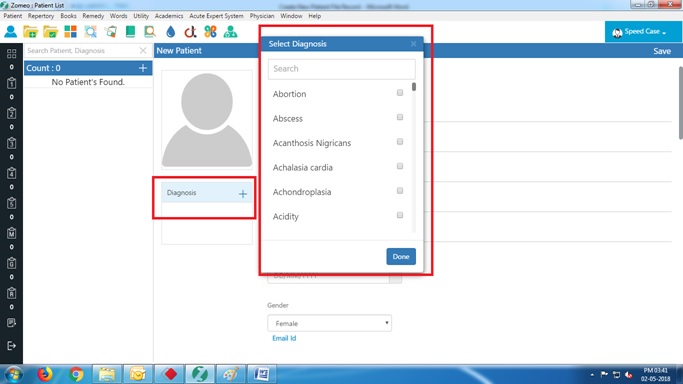683x384 pixels.
Task: Open the clipboard toolbar icon
Action: [111, 32]
